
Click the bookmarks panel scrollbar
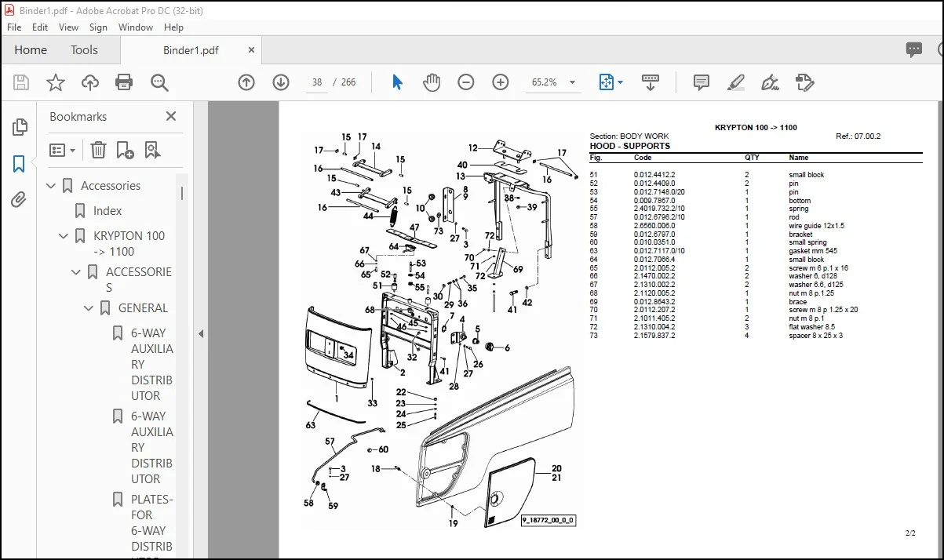(x=183, y=194)
